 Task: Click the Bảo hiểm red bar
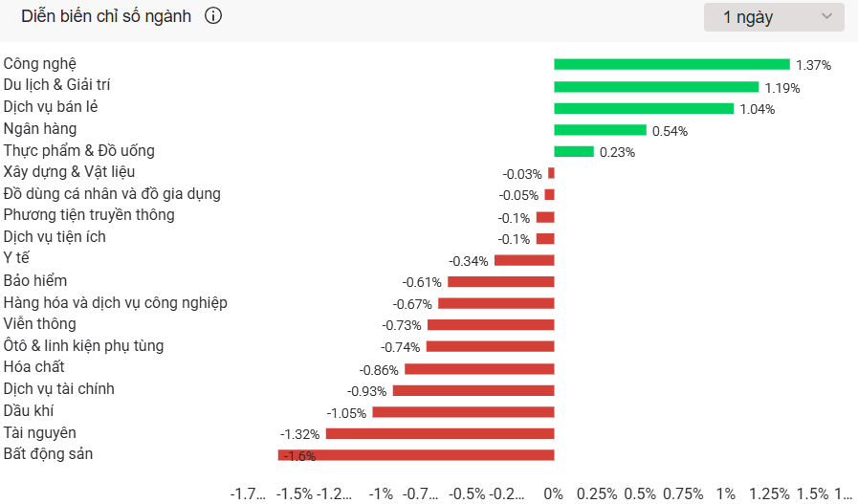(x=500, y=282)
